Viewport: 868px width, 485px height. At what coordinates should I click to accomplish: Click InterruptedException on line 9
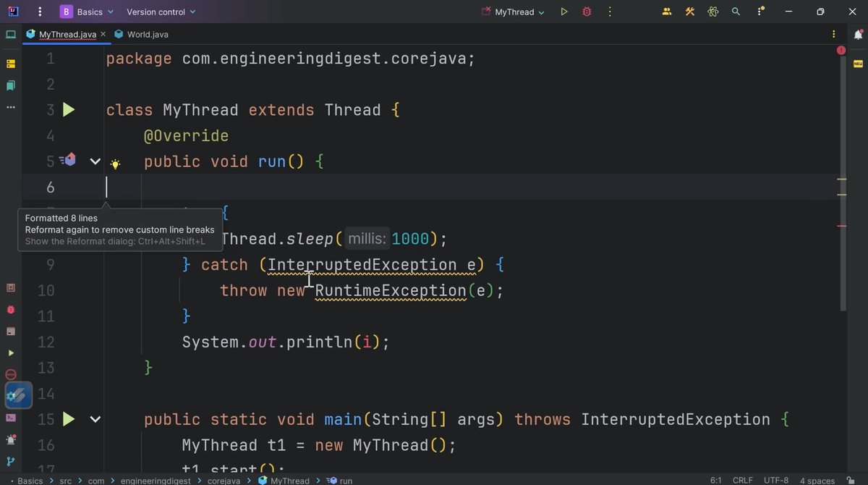[x=362, y=265]
